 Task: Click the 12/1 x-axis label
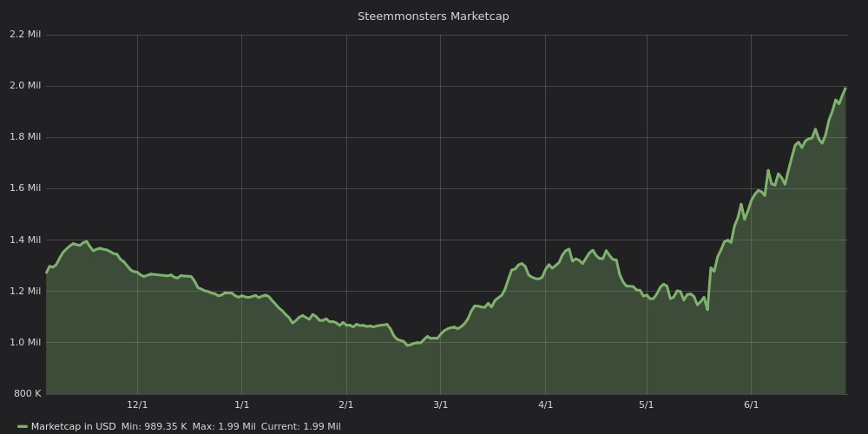point(137,404)
